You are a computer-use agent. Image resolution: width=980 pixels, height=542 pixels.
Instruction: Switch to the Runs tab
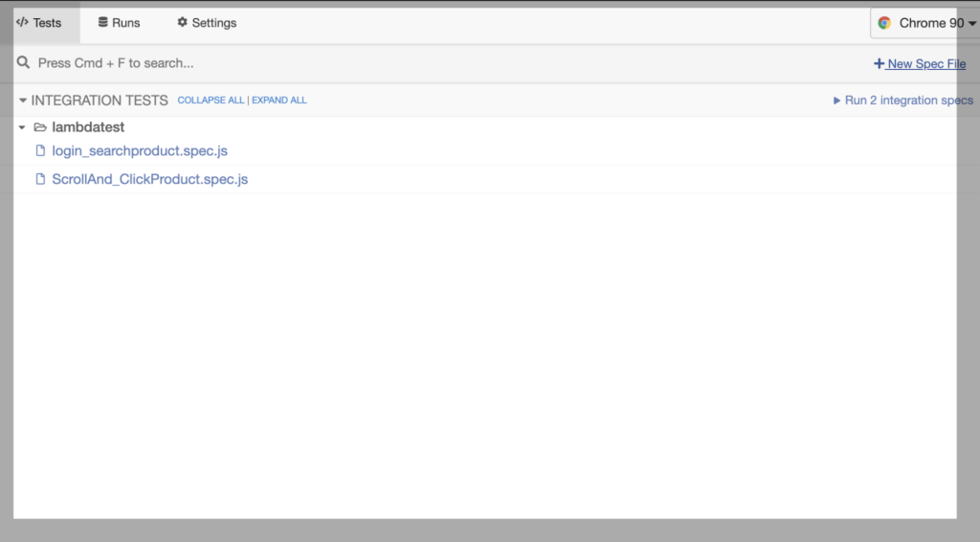coord(119,23)
